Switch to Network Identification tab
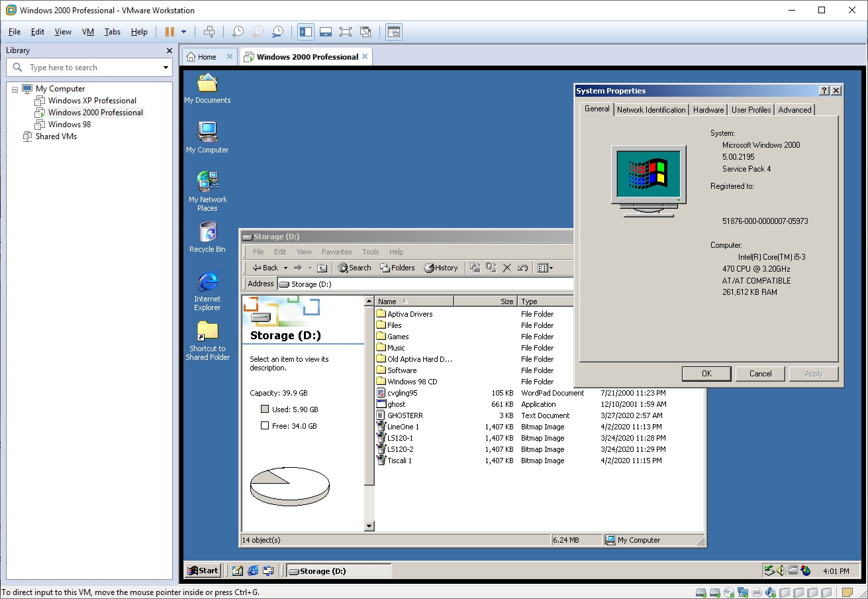Screen dimensions: 868x599 tap(651, 110)
